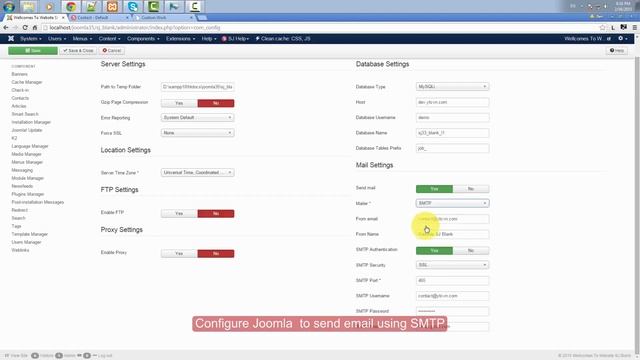Open the Components menu

pyautogui.click(x=143, y=38)
